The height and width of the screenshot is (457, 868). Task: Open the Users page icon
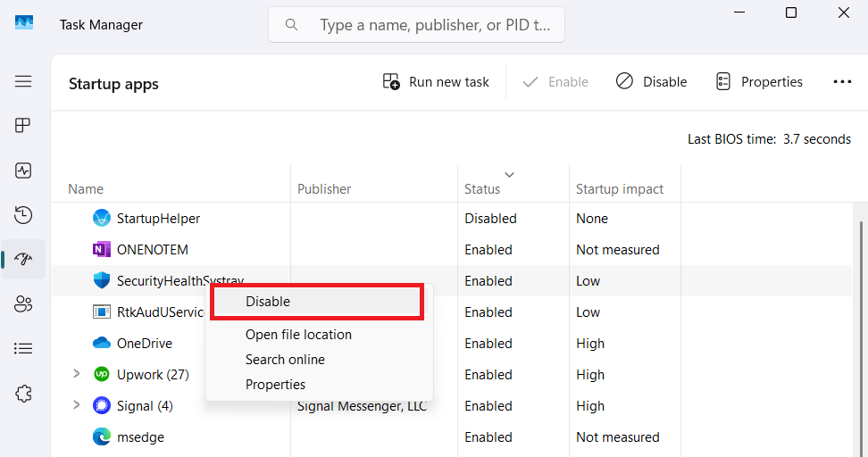23,303
